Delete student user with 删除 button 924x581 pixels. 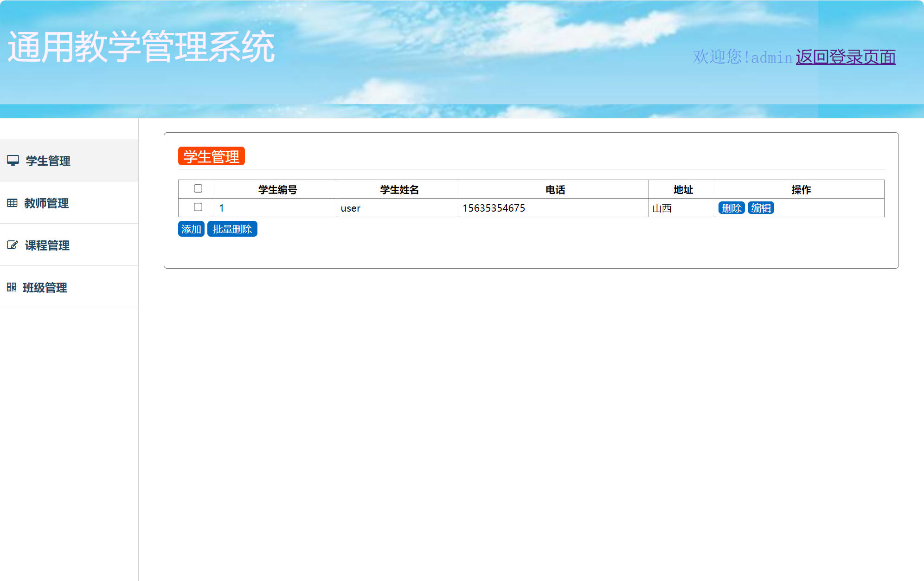click(731, 207)
